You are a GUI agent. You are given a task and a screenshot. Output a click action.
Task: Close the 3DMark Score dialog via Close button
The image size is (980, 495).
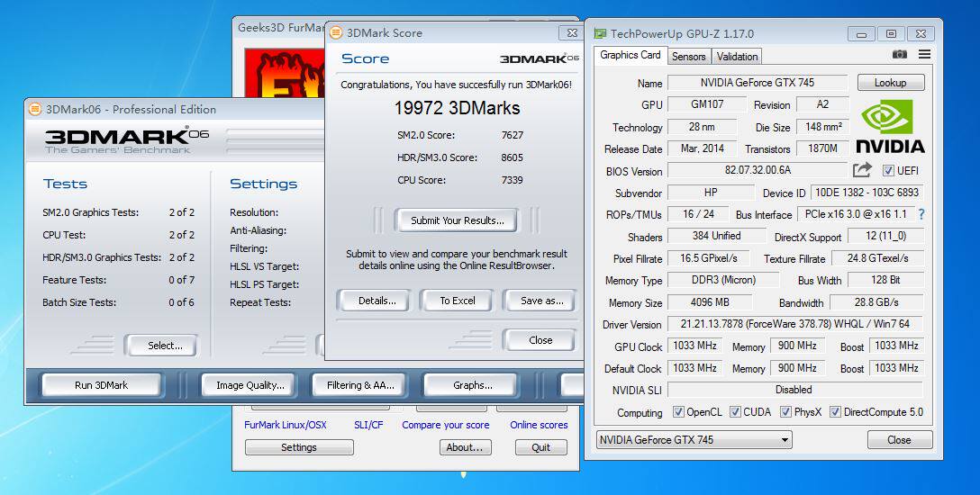pos(540,340)
